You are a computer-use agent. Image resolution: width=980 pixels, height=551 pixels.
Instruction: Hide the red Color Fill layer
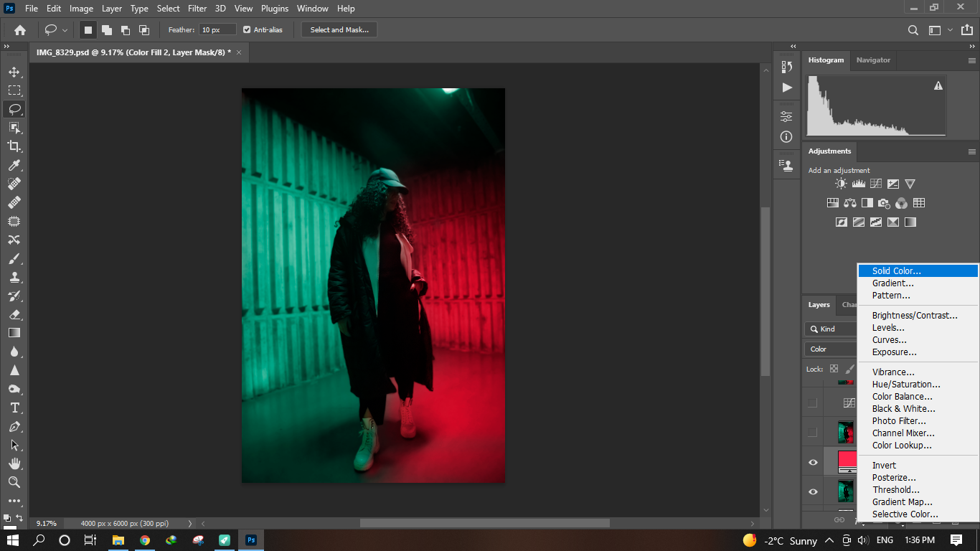813,463
